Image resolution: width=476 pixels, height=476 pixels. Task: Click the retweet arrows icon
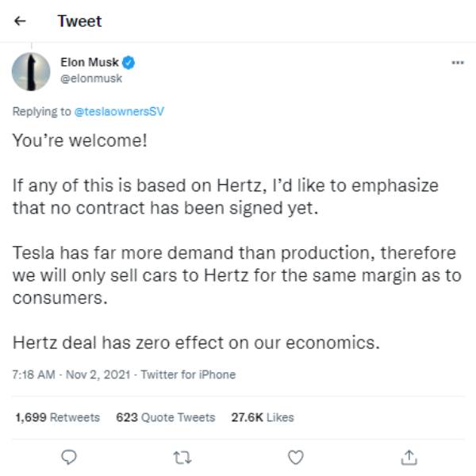click(182, 457)
